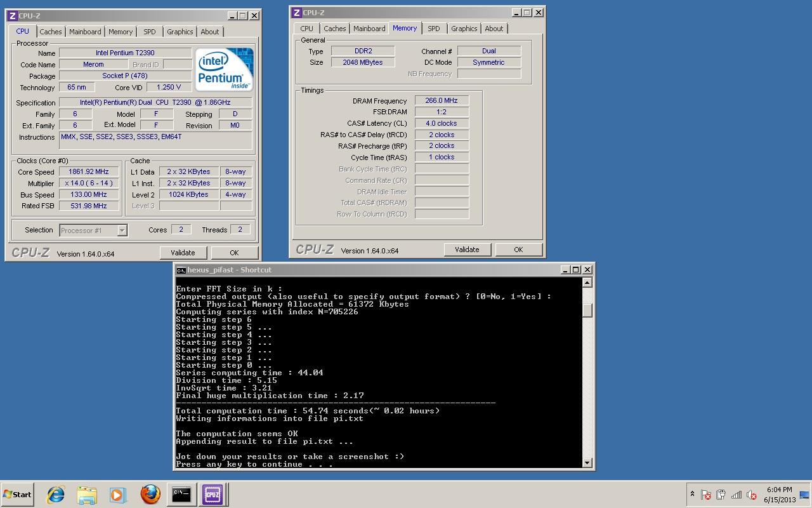This screenshot has width=812, height=508.
Task: Click Validate in the Memory tab window
Action: [467, 250]
